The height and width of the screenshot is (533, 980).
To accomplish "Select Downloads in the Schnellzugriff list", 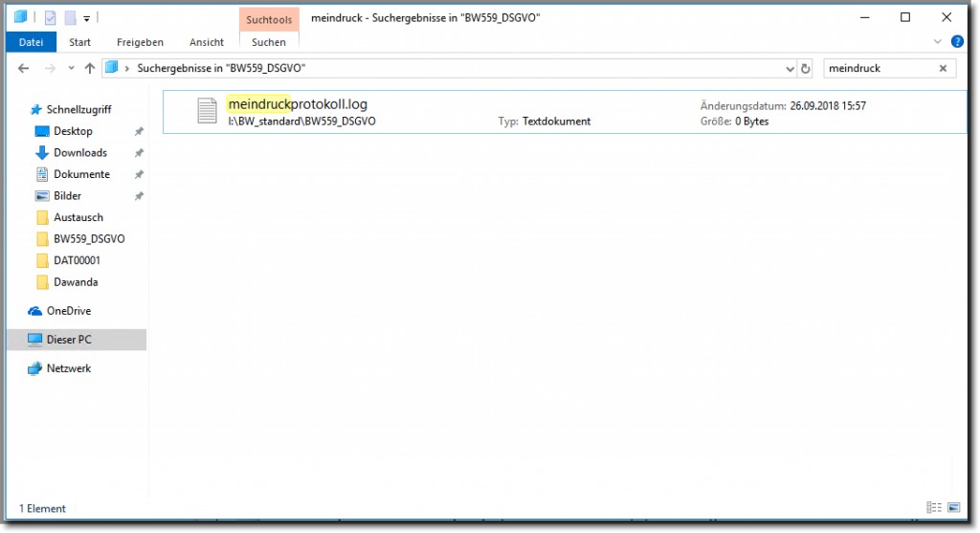I will (x=79, y=152).
